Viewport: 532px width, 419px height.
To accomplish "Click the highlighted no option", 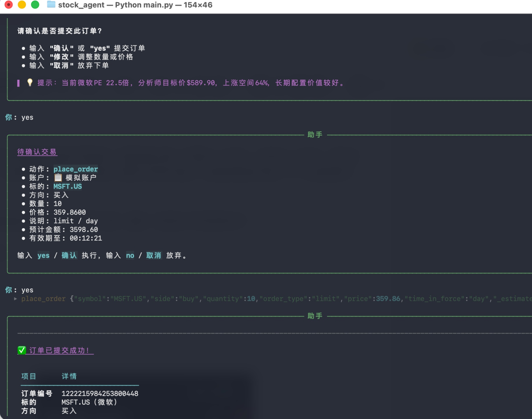I will [130, 255].
